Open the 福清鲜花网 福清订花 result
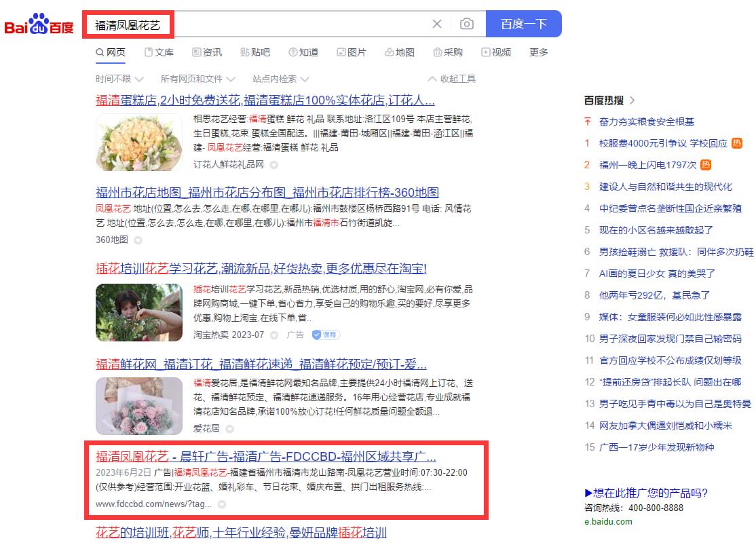Viewport: 756px width, 545px height. 261,364
